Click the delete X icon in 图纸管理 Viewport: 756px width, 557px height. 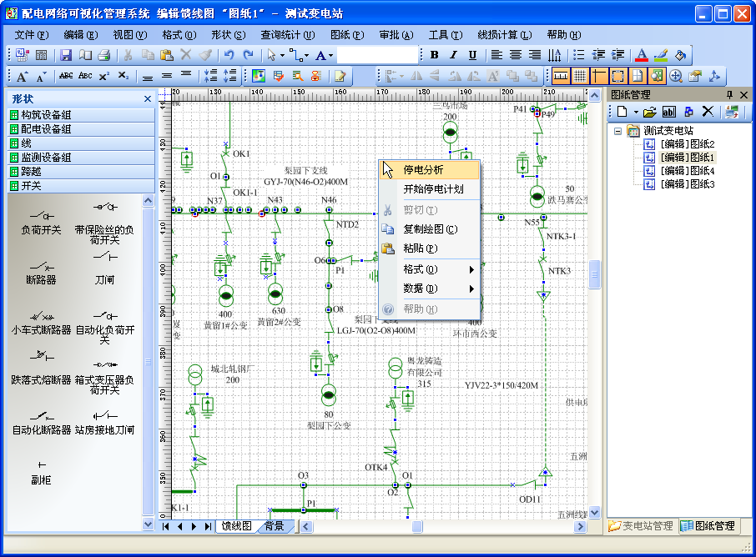tap(708, 112)
